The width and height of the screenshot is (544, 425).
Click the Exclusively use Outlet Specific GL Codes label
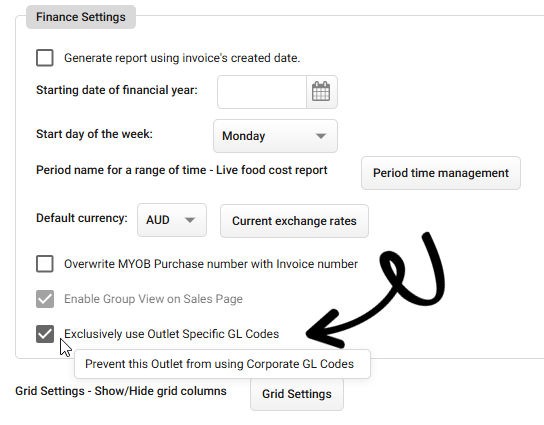coord(171,334)
